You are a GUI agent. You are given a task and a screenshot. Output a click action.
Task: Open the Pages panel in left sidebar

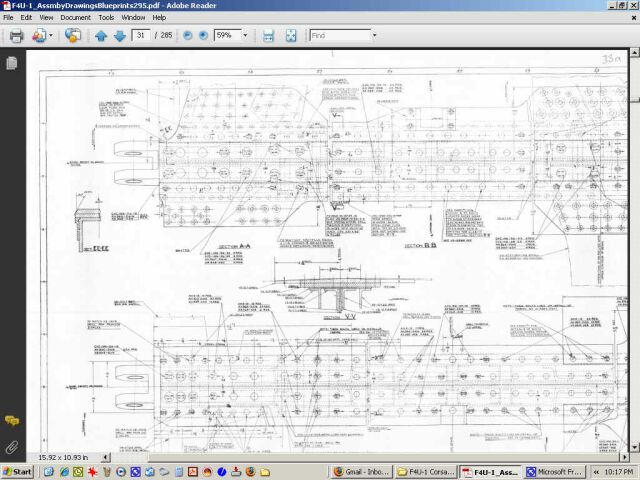12,63
